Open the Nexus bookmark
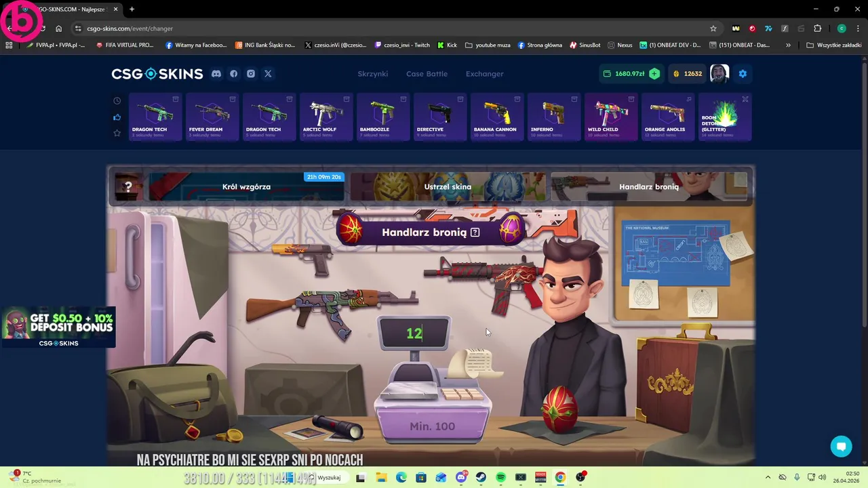868x488 pixels. pyautogui.click(x=620, y=45)
